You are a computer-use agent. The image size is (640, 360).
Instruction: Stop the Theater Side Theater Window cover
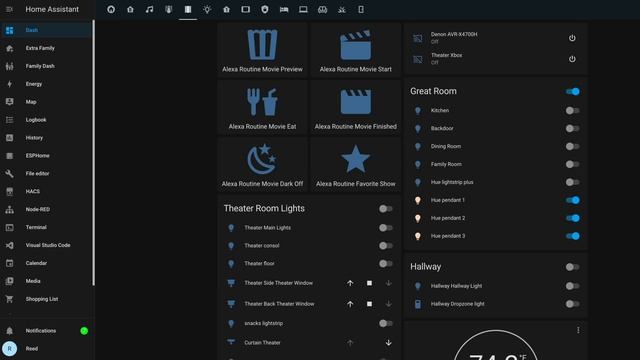pos(369,283)
